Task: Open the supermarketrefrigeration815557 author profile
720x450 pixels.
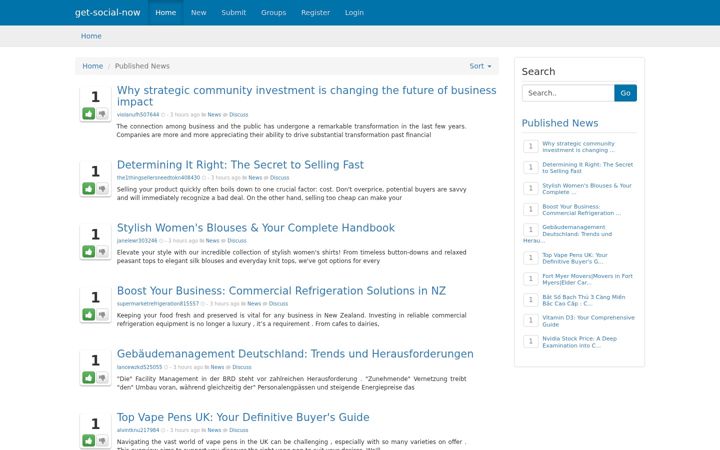Action: coord(158,304)
